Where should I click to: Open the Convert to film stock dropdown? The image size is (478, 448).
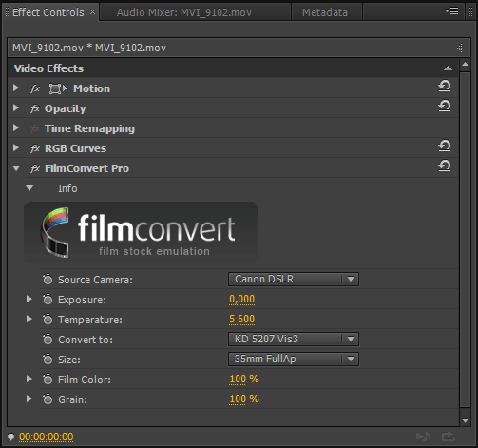click(x=294, y=339)
